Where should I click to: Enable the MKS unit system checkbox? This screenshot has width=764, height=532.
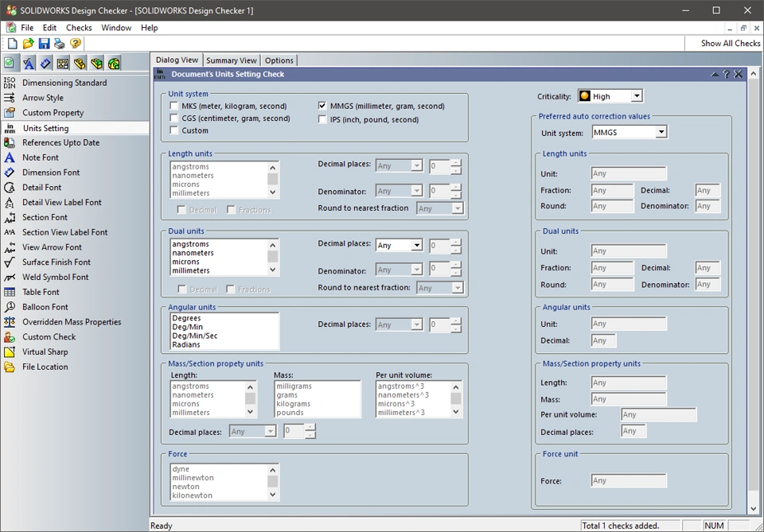coord(173,106)
